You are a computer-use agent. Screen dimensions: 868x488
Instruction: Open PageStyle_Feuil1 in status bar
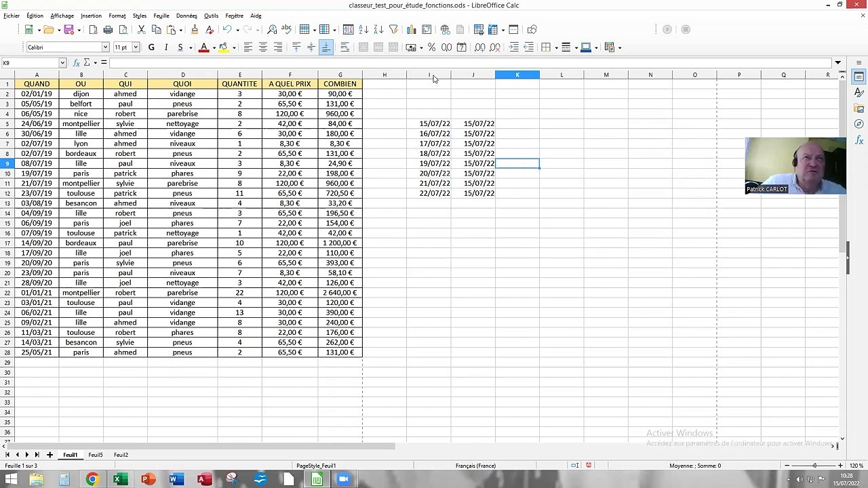(x=316, y=466)
